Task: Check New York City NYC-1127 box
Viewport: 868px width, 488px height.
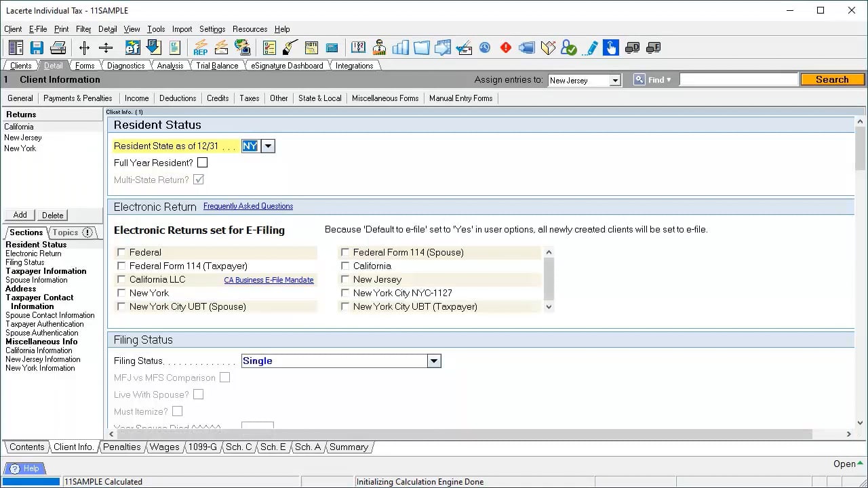Action: [x=345, y=293]
